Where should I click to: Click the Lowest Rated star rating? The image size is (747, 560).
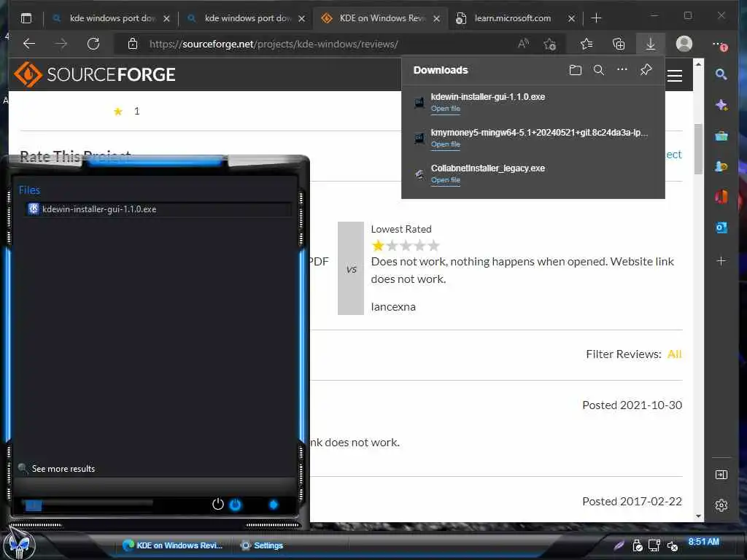point(405,245)
